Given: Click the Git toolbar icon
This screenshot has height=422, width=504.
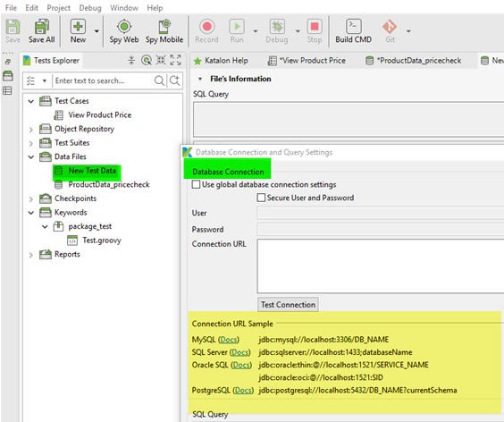Looking at the screenshot, I should click(x=390, y=31).
